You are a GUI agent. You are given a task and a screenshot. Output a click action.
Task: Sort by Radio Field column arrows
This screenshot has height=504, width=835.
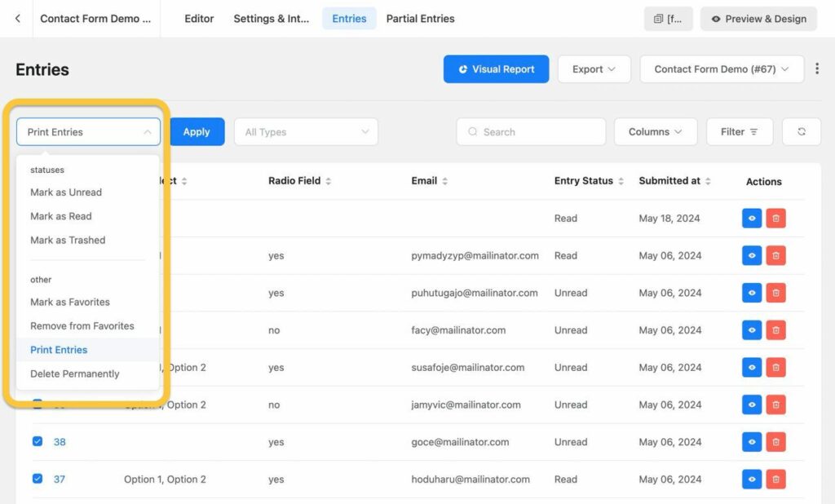pyautogui.click(x=328, y=181)
